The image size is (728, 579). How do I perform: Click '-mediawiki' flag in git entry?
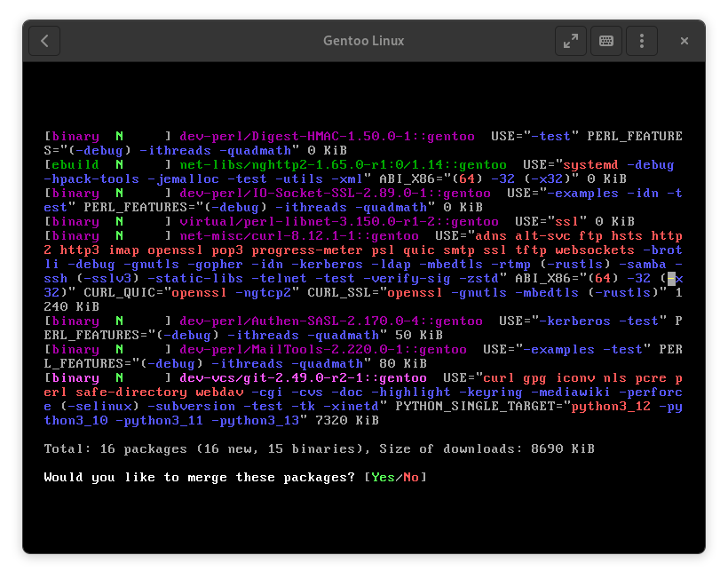571,393
